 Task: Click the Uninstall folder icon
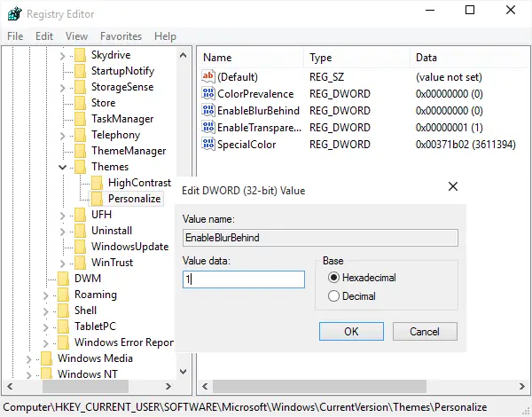80,231
